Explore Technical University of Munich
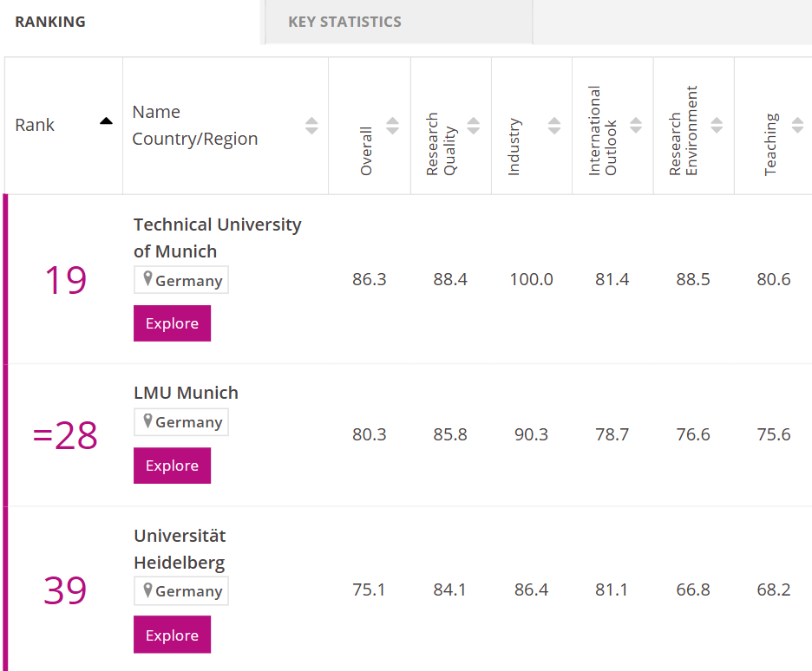This screenshot has height=671, width=812. click(172, 323)
